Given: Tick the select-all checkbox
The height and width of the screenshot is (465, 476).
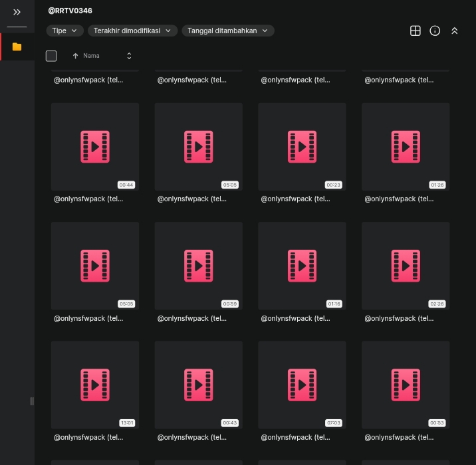Looking at the screenshot, I should tap(51, 56).
